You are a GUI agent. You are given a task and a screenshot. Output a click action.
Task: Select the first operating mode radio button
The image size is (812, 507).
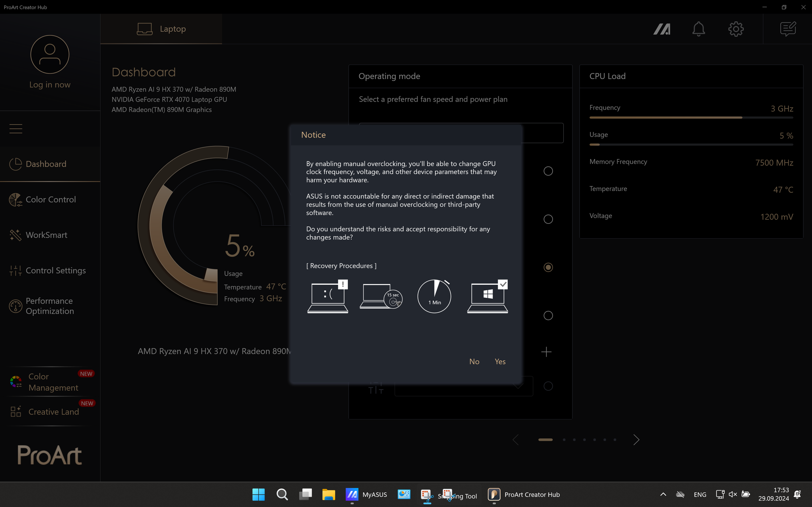(548, 171)
